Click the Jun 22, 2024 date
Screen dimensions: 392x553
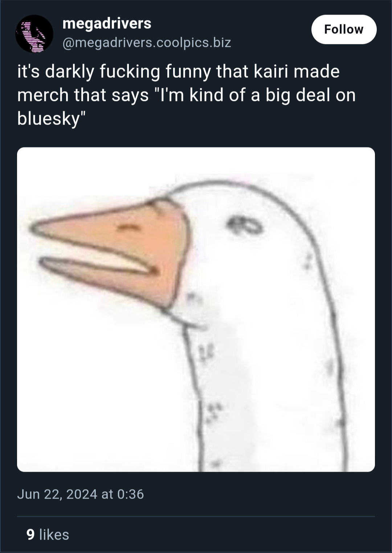click(57, 494)
